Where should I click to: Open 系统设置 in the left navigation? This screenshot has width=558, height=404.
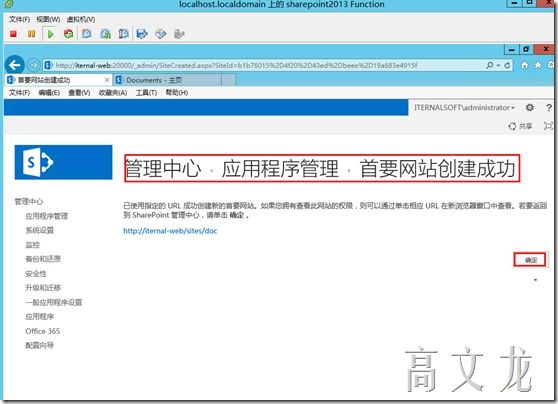(x=40, y=230)
